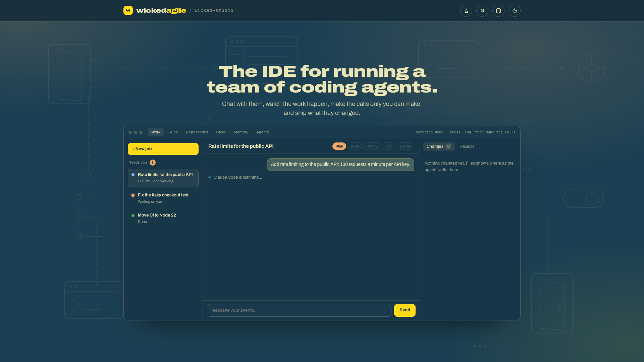Toggle dark mode with the moon icon
Viewport: 644px width, 362px height.
[515, 11]
